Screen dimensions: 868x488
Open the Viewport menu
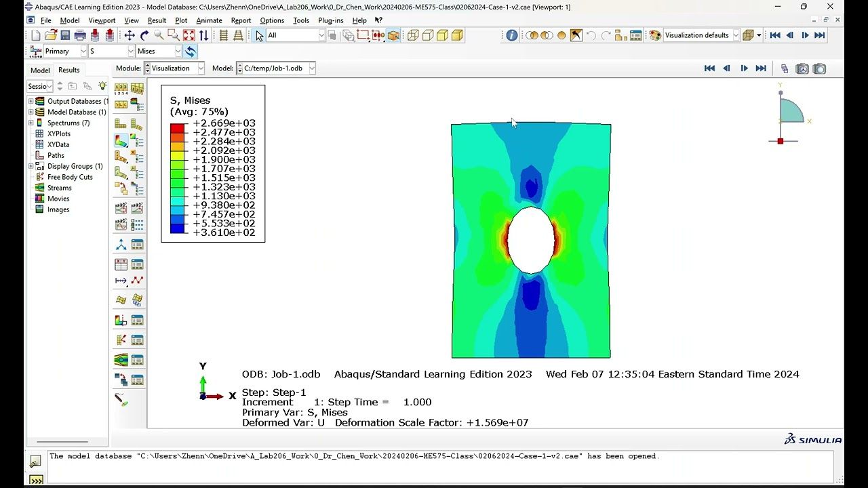pyautogui.click(x=102, y=20)
